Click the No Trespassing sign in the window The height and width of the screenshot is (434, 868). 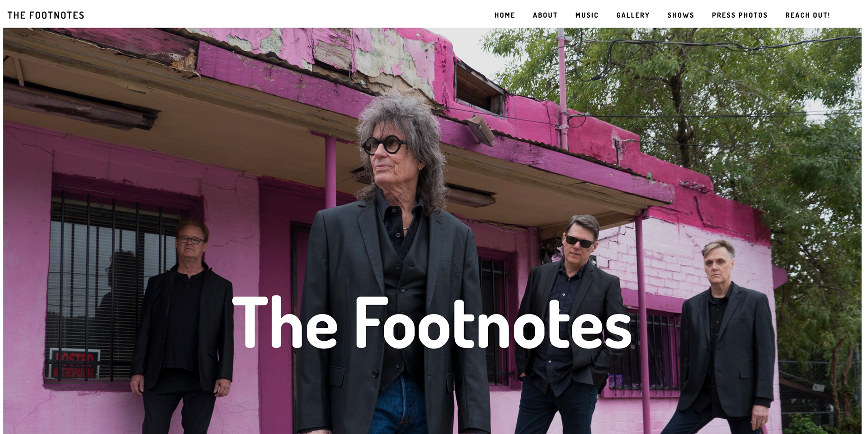pos(75,363)
